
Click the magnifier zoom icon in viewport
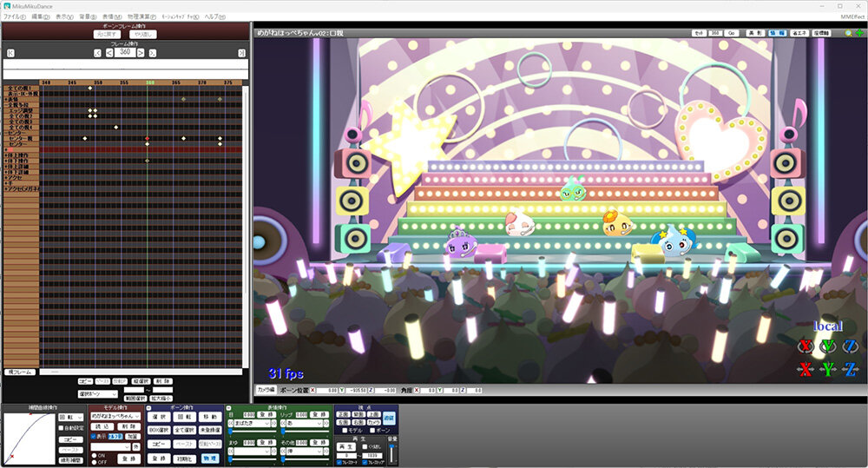(848, 33)
